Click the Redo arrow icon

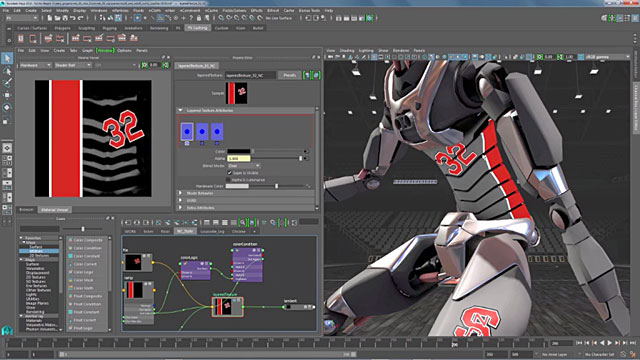[80, 18]
